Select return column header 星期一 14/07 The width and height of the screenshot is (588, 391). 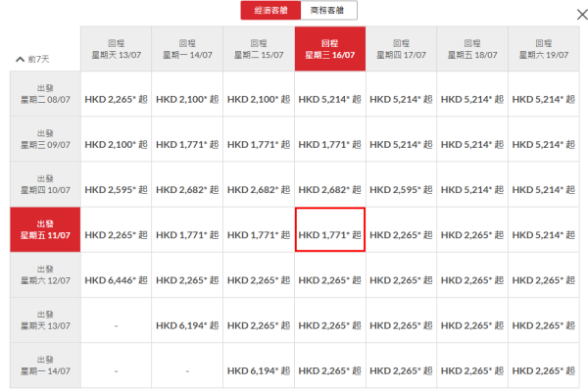[187, 49]
